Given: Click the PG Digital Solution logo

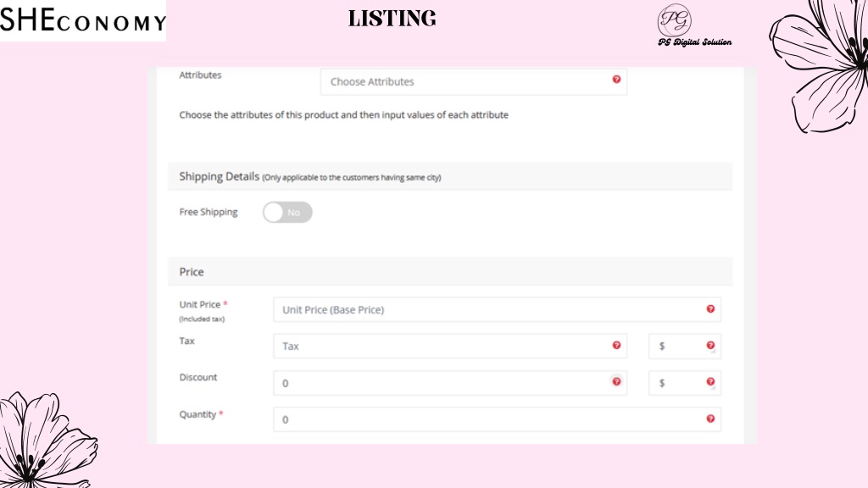Looking at the screenshot, I should (694, 25).
